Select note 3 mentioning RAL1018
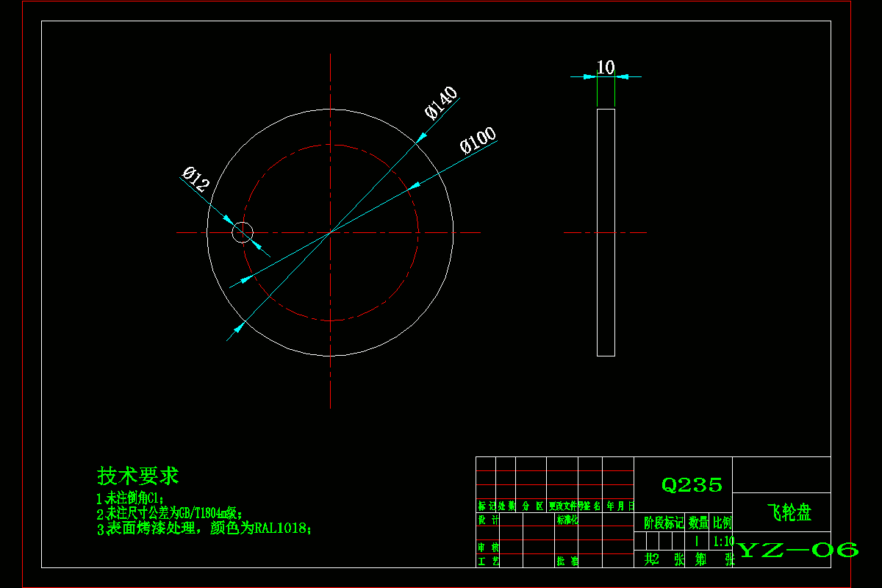Image resolution: width=882 pixels, height=588 pixels. click(204, 528)
